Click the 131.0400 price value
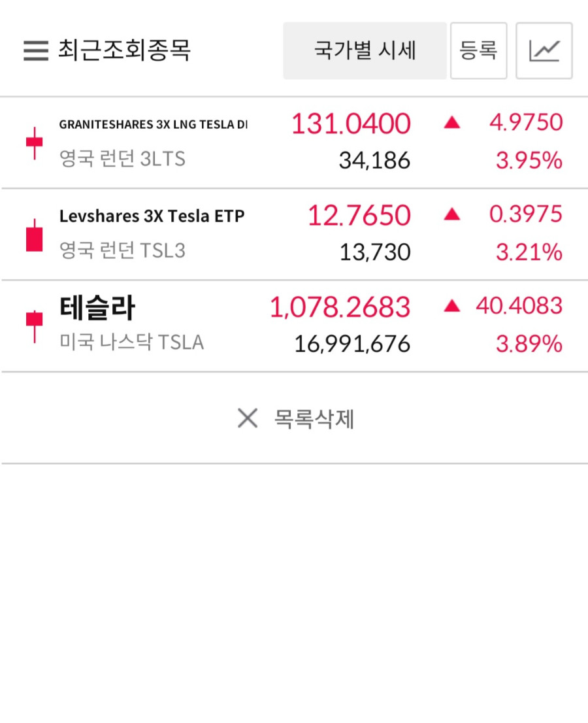Viewport: 588px width, 723px height. [351, 124]
